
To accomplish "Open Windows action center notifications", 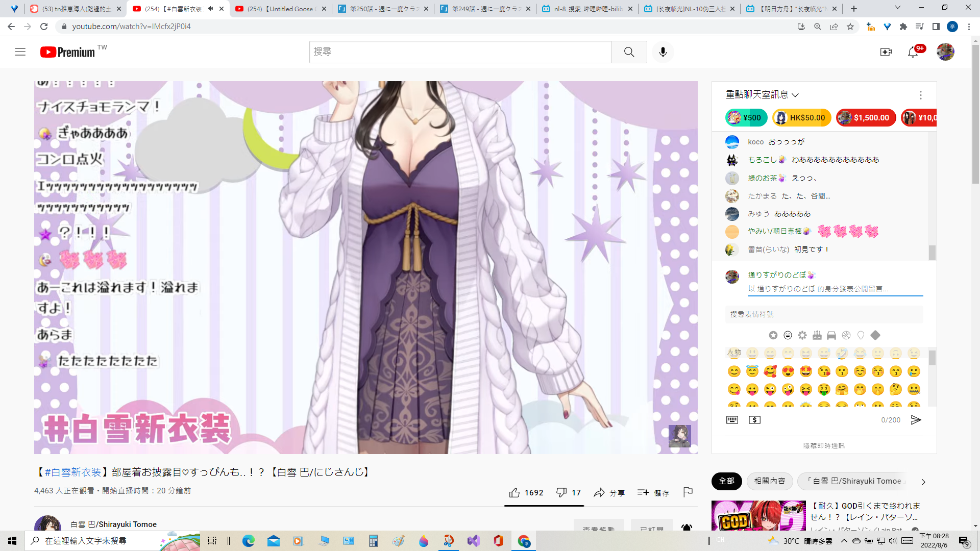I will point(964,541).
